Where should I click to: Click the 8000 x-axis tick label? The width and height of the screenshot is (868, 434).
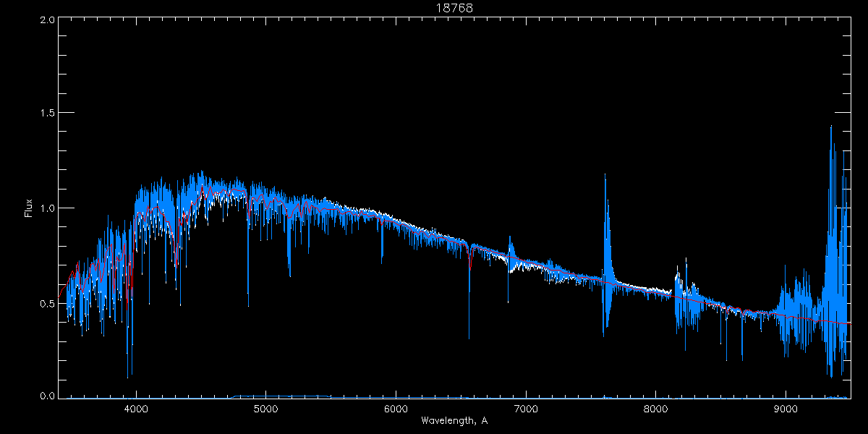coord(655,409)
